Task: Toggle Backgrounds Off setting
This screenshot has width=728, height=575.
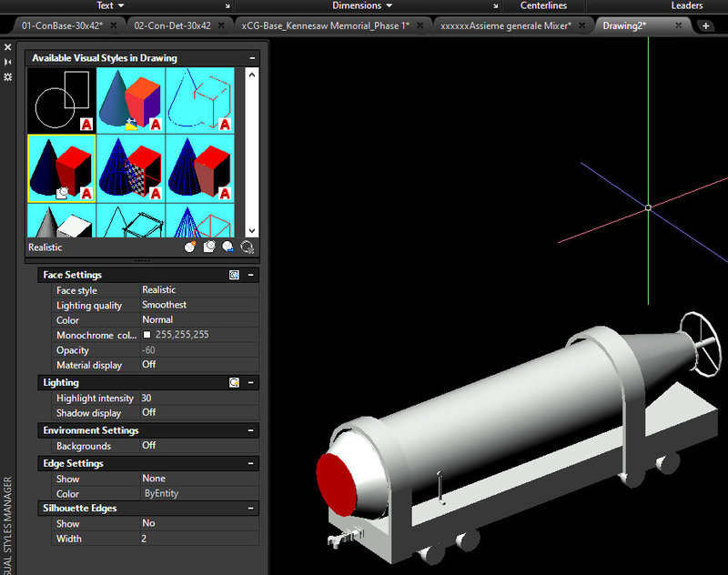Action: point(149,446)
